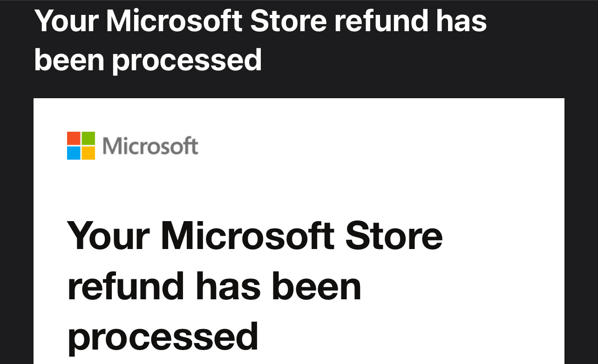Image resolution: width=598 pixels, height=364 pixels.
Task: Click the word "been" in the white email body heading
Action: 317,285
